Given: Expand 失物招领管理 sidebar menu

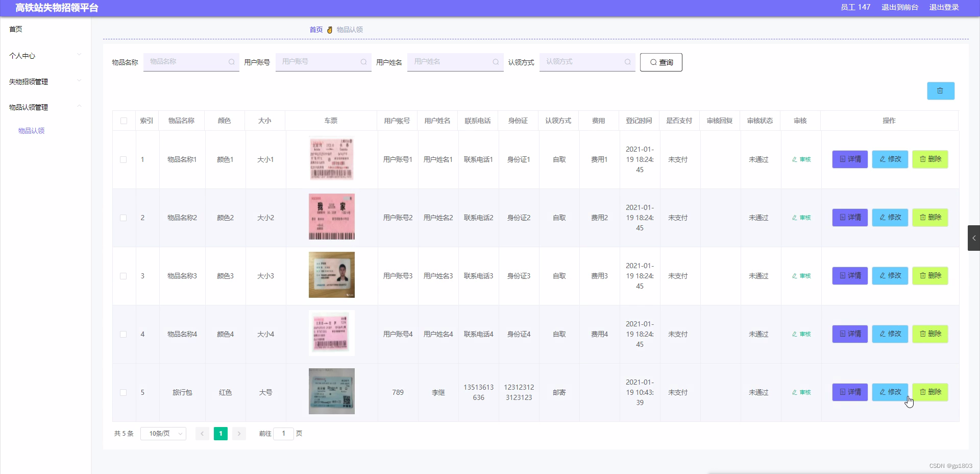Looking at the screenshot, I should click(45, 82).
